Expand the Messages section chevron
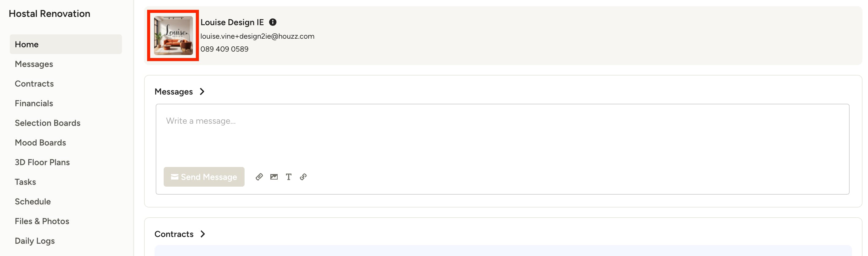The width and height of the screenshot is (868, 256). point(202,92)
